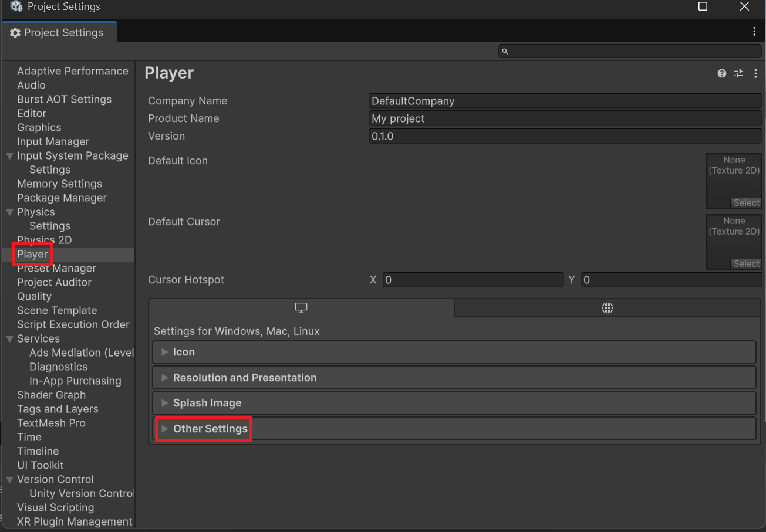
Task: Click the Version input field
Action: pos(563,135)
